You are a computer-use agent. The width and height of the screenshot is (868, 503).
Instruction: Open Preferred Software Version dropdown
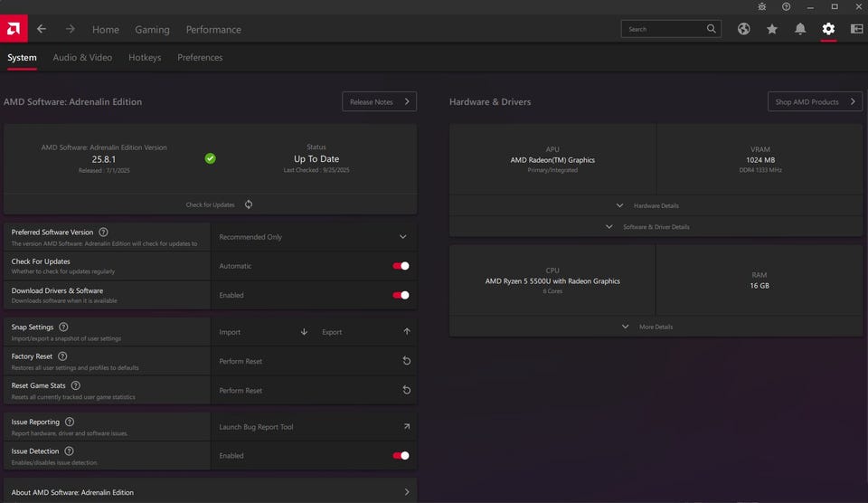[x=403, y=237]
